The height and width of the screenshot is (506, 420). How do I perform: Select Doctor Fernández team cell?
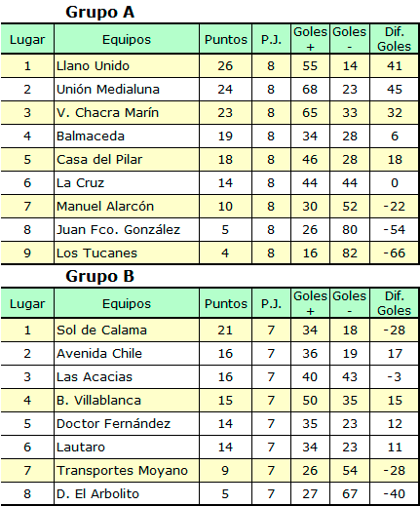tap(127, 424)
